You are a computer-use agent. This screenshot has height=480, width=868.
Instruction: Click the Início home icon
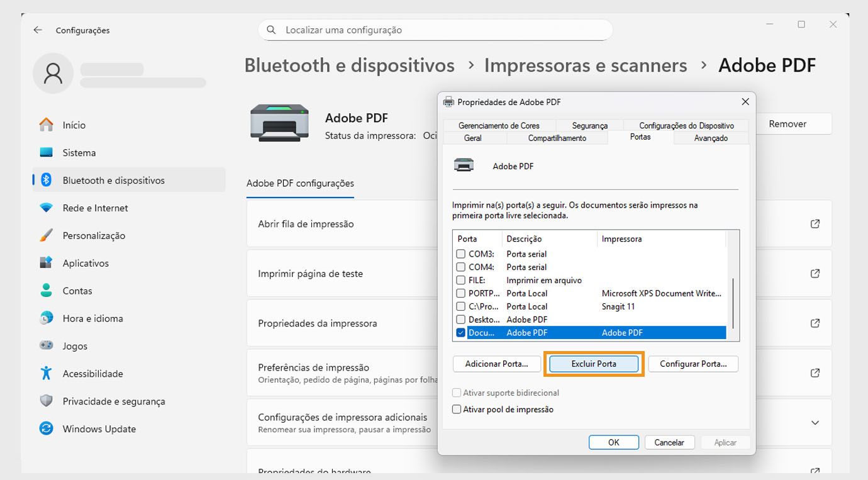pyautogui.click(x=47, y=125)
